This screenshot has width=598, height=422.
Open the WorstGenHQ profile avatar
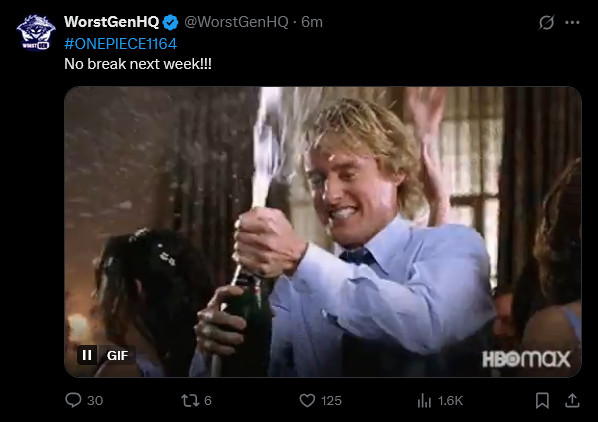(x=36, y=32)
